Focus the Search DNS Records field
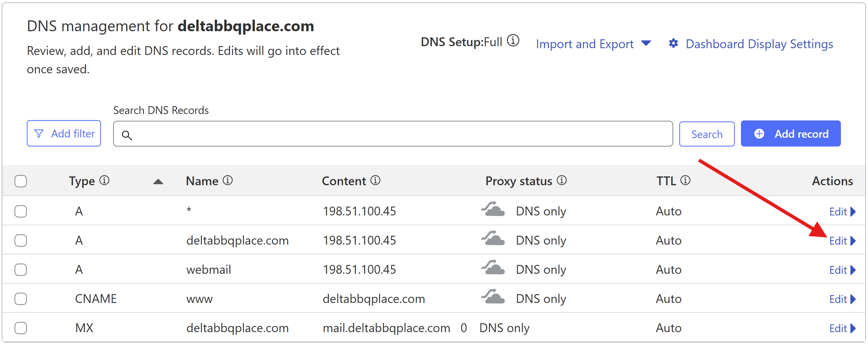 click(393, 134)
